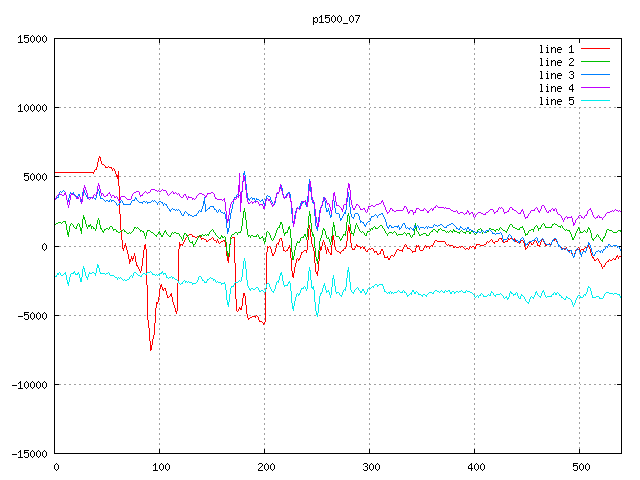Toggle the line 2 legend label

pyautogui.click(x=556, y=62)
